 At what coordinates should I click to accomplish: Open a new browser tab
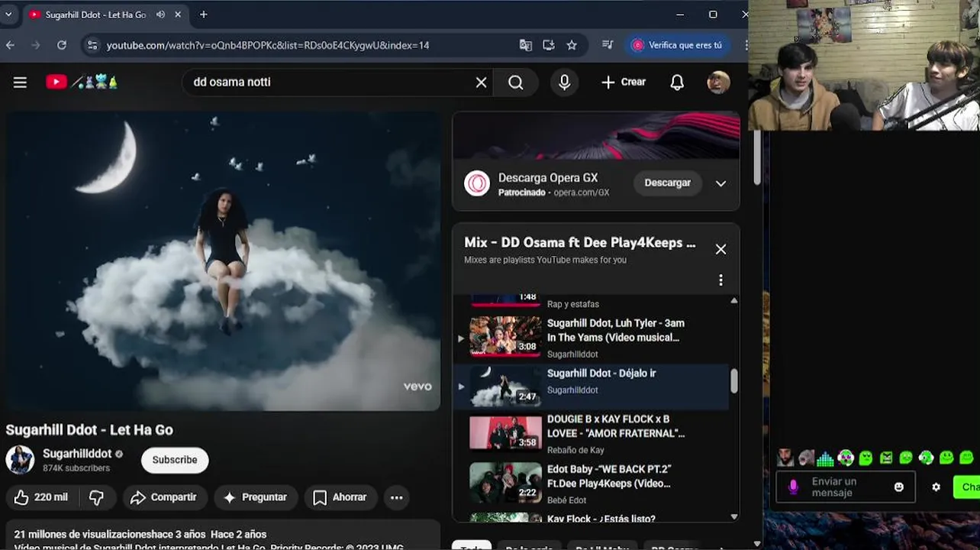(x=203, y=15)
